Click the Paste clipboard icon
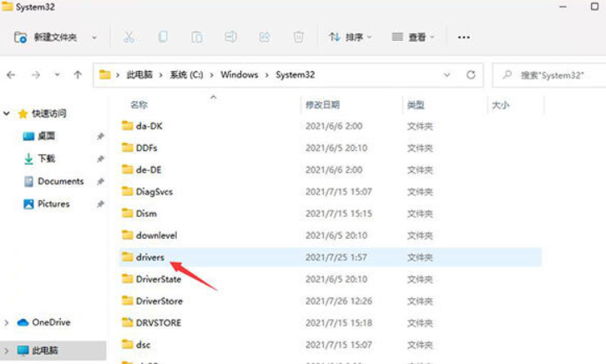The image size is (606, 364). 197,37
